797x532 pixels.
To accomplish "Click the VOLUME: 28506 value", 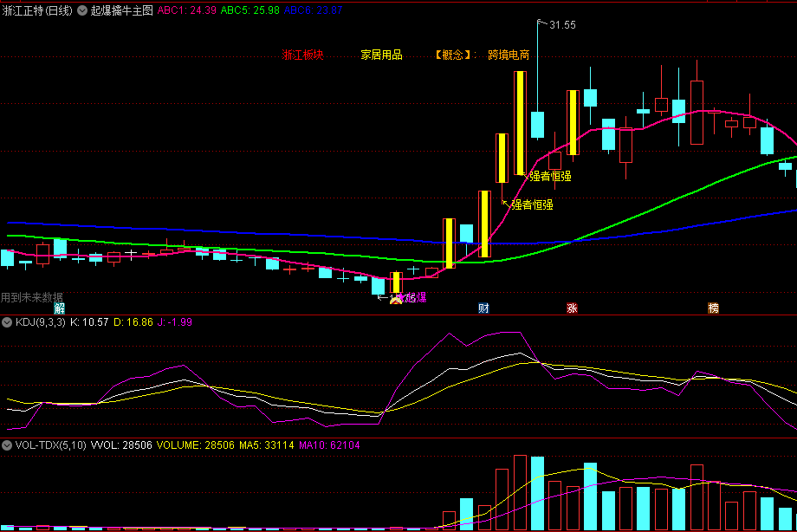I will (196, 445).
